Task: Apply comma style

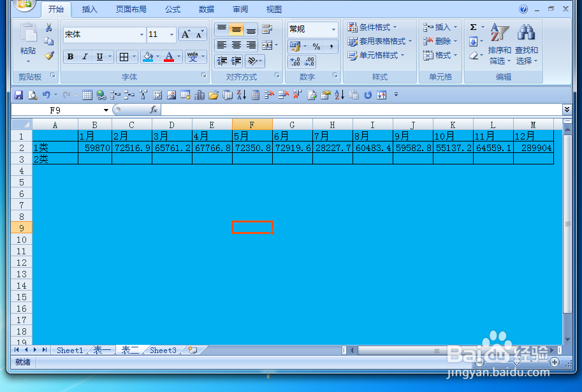Action: [331, 47]
